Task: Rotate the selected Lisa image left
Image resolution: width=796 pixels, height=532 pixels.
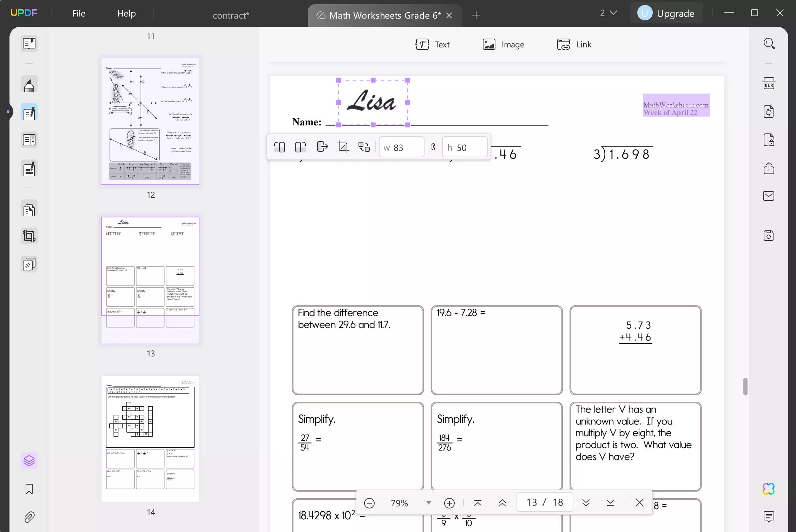Action: (279, 147)
